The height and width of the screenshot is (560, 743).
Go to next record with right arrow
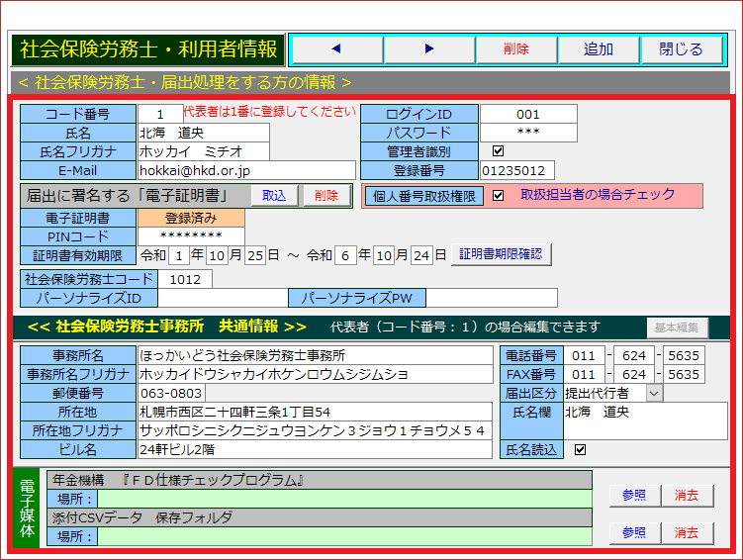428,49
